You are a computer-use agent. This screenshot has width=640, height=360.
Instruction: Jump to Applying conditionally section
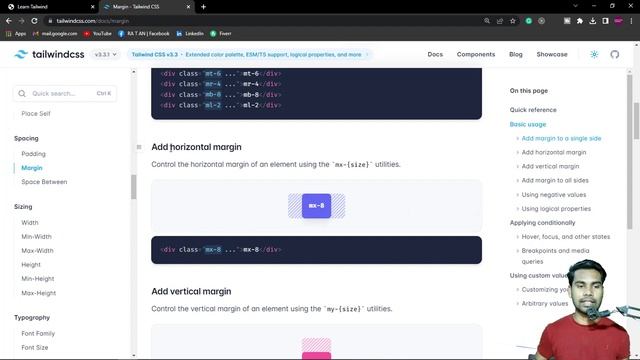point(542,222)
